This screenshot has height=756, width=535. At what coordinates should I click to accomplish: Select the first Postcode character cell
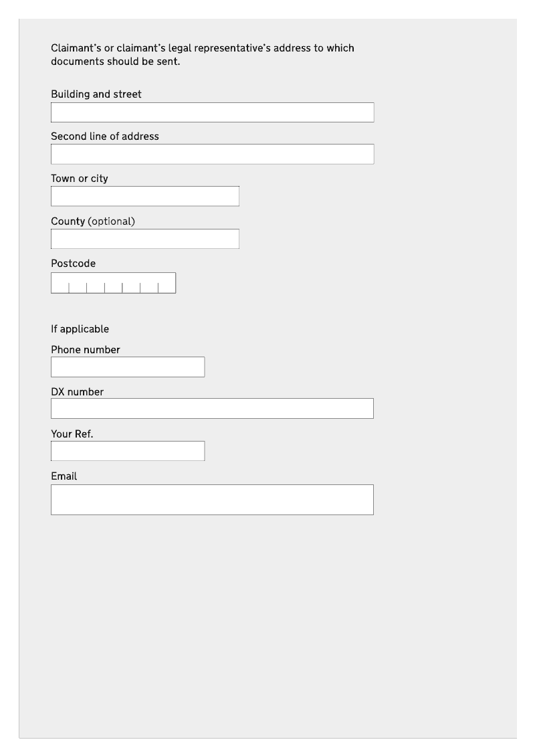tap(60, 283)
